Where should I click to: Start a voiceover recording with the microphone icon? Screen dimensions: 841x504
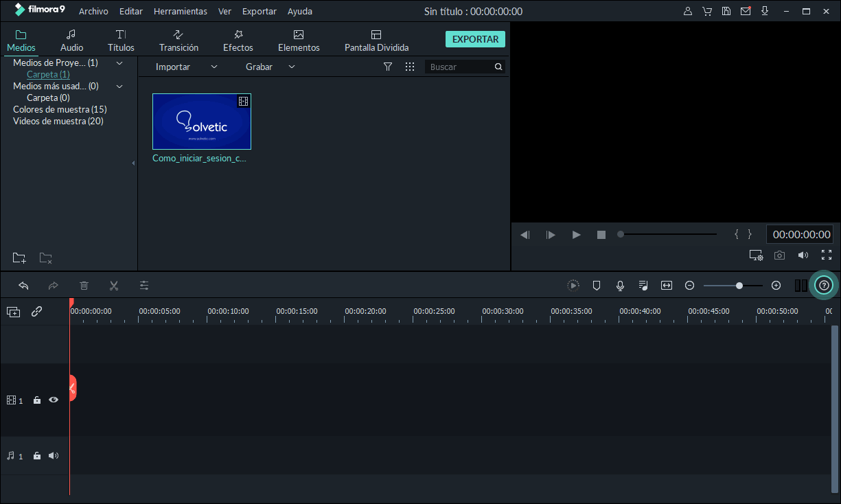point(619,285)
